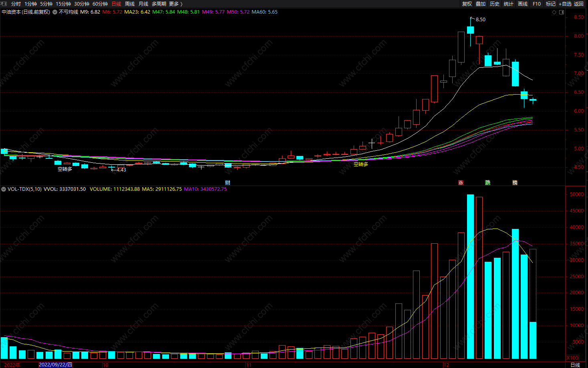Screen dimensions: 588x368
Task: Click the M9: 6.82 value label
Action: click(x=90, y=12)
